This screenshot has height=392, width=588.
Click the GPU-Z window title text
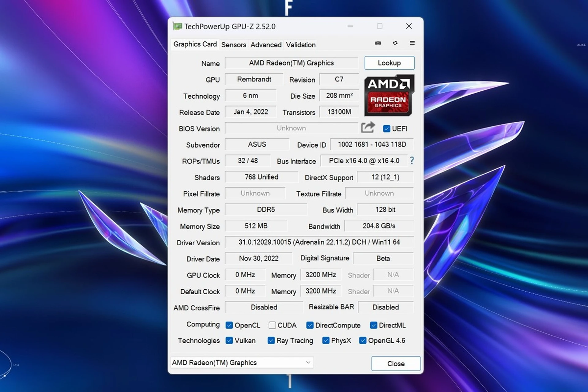[230, 27]
